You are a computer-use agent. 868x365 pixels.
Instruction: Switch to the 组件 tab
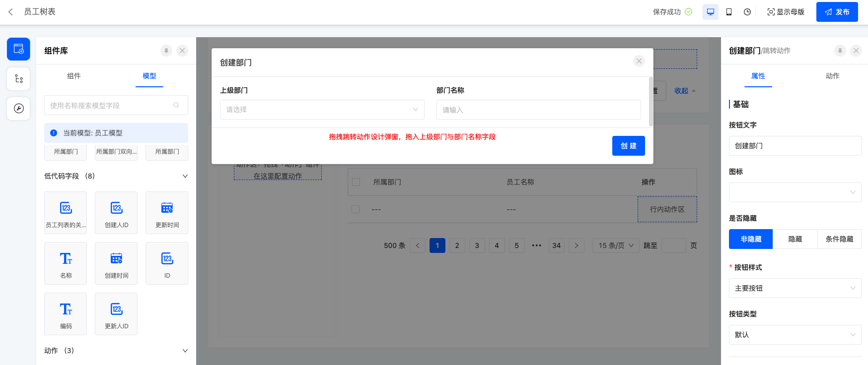(x=74, y=76)
